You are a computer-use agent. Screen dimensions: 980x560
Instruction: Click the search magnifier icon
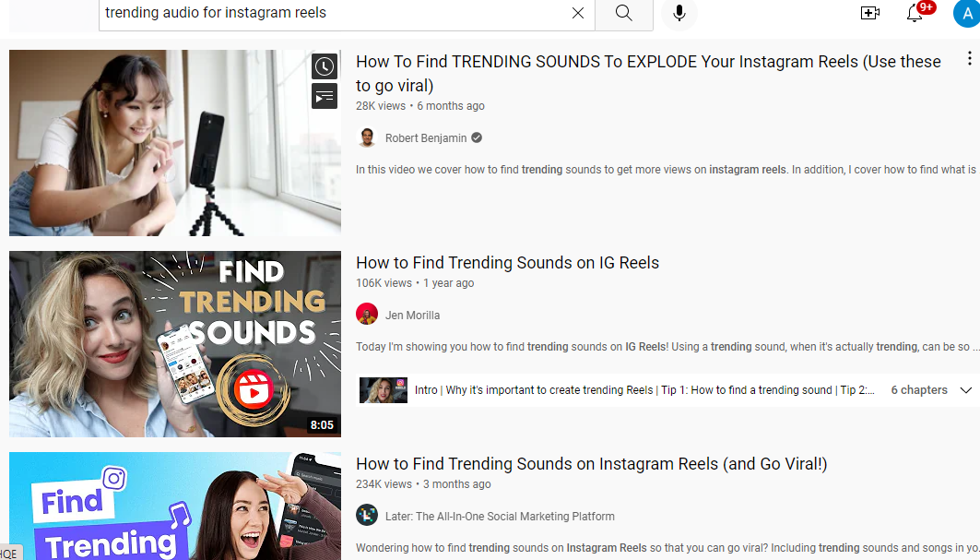point(623,14)
